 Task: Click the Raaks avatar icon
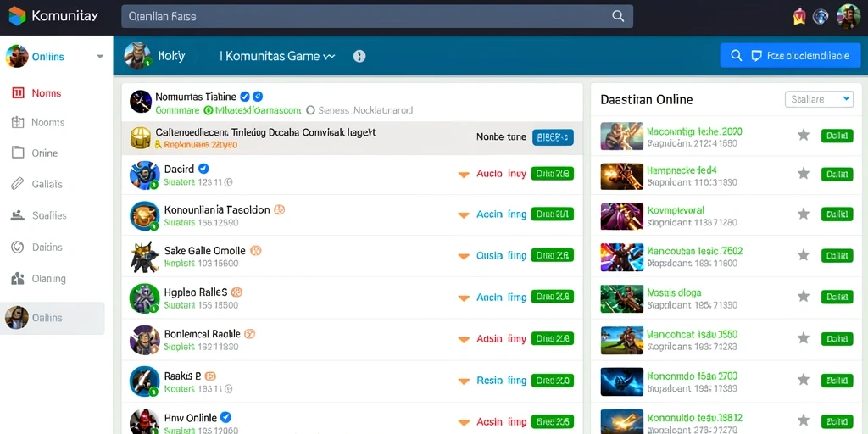coord(144,381)
